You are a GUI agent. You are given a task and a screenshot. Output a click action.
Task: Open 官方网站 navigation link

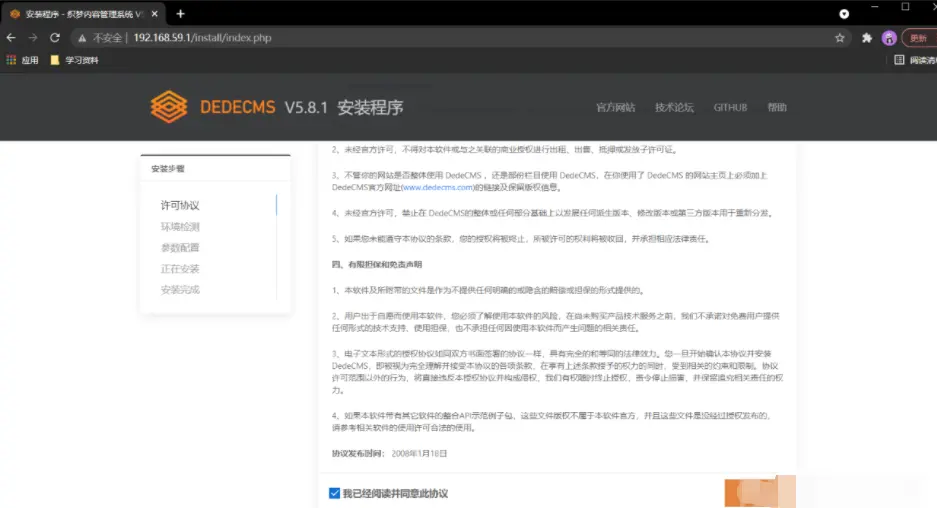coord(616,108)
